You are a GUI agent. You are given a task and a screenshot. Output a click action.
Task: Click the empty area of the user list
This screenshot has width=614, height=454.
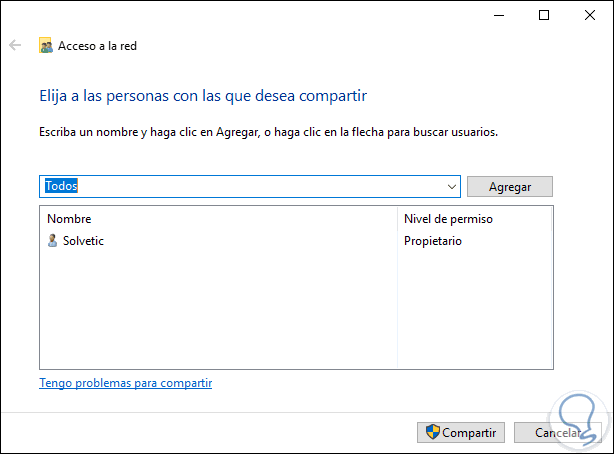pyautogui.click(x=218, y=310)
